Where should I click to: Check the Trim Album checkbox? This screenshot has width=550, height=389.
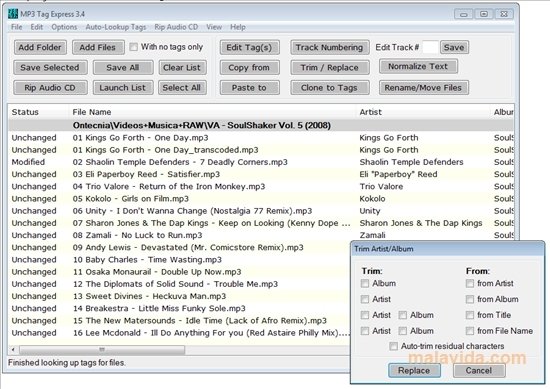(365, 283)
